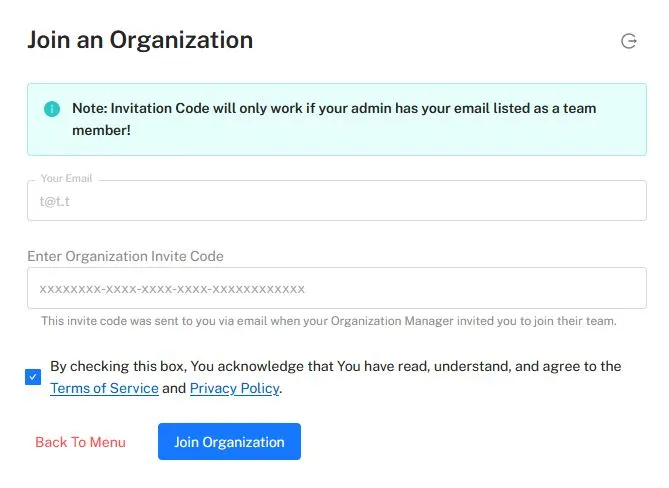Click the Your Email input field
Viewport: 669px width, 488px height.
[337, 200]
